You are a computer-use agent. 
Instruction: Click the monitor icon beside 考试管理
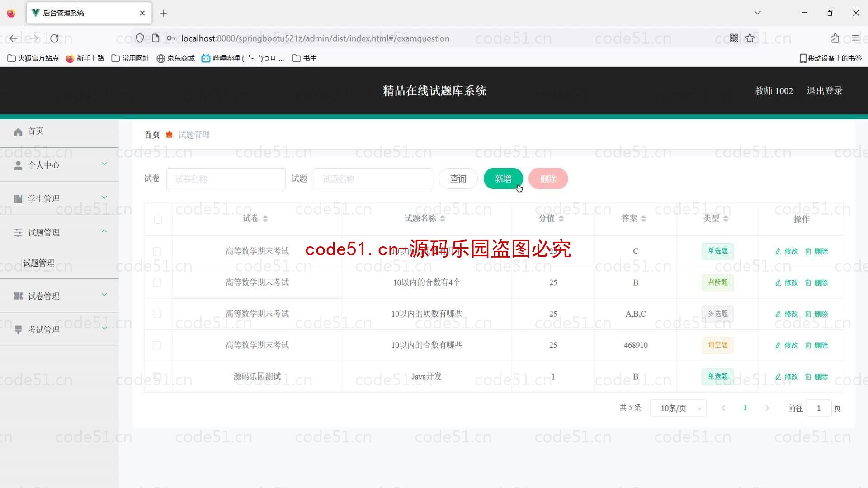(x=18, y=330)
